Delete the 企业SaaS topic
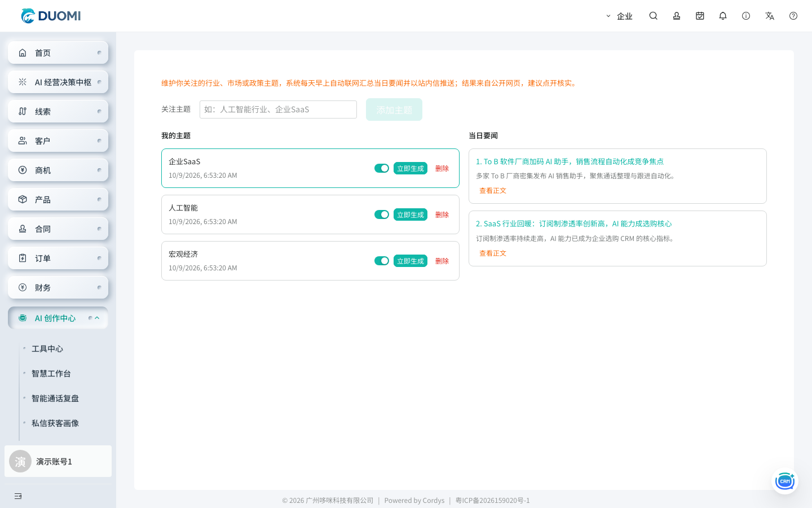This screenshot has width=812, height=508. pyautogui.click(x=442, y=168)
